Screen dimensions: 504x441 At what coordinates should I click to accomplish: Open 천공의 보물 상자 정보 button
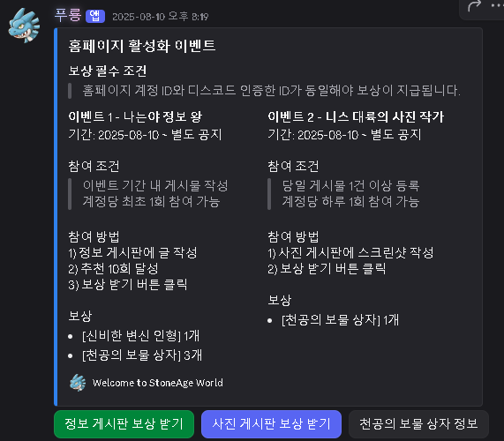(x=418, y=424)
